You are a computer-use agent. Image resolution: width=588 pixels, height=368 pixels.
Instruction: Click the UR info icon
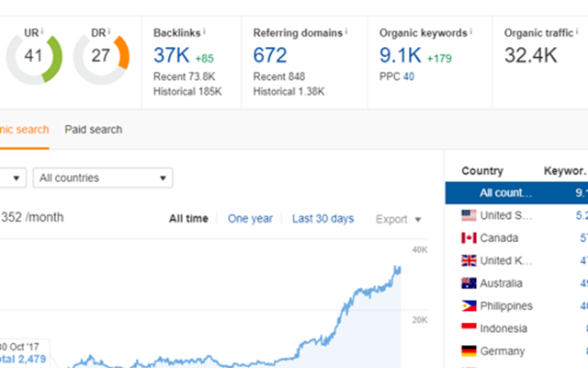point(42,31)
